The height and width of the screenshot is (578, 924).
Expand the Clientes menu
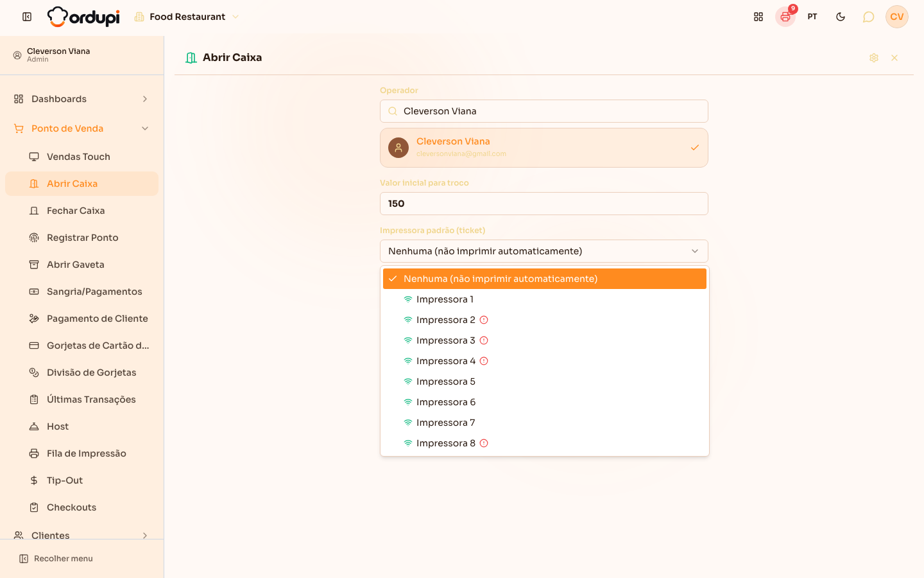(x=82, y=535)
